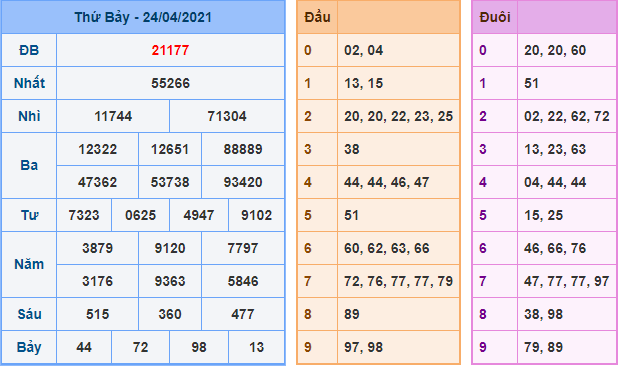Click Đầu values '72, 76, 77, 77, 79'
Viewport: 619px width, 366px height.
[x=398, y=282]
